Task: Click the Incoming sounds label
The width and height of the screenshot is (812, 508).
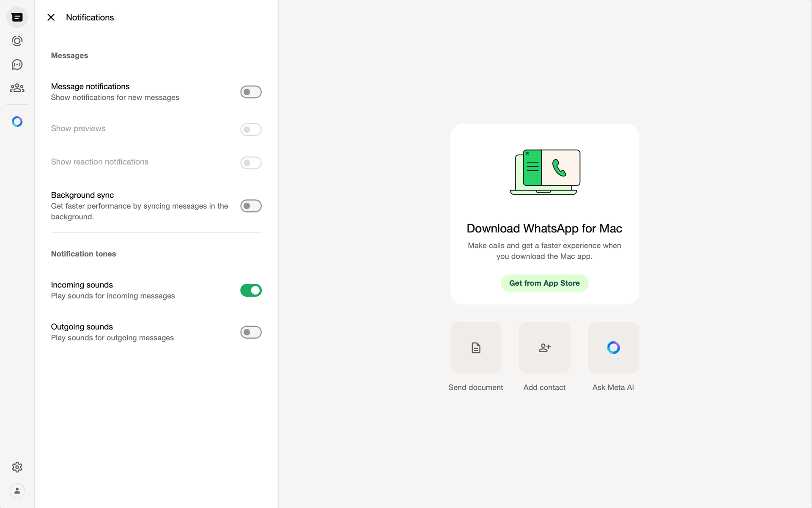Action: [82, 285]
